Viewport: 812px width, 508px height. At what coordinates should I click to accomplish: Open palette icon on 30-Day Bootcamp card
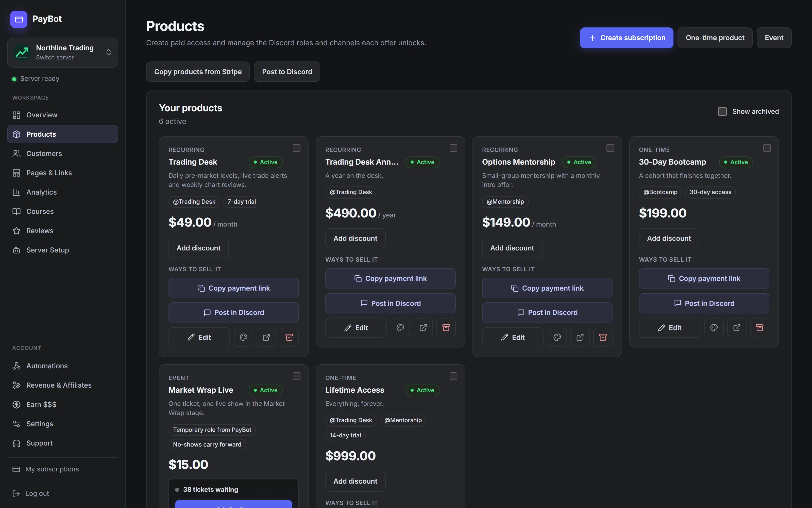(x=714, y=328)
